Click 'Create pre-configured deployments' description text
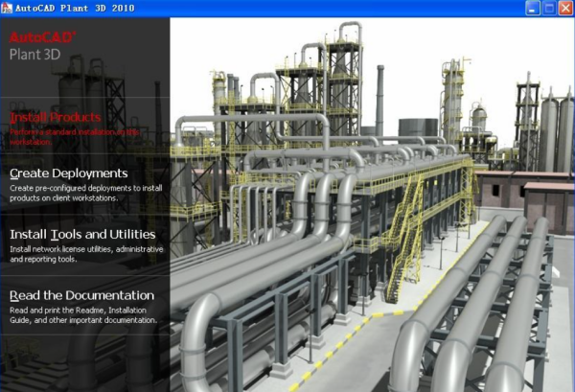The height and width of the screenshot is (392, 575). 86,193
